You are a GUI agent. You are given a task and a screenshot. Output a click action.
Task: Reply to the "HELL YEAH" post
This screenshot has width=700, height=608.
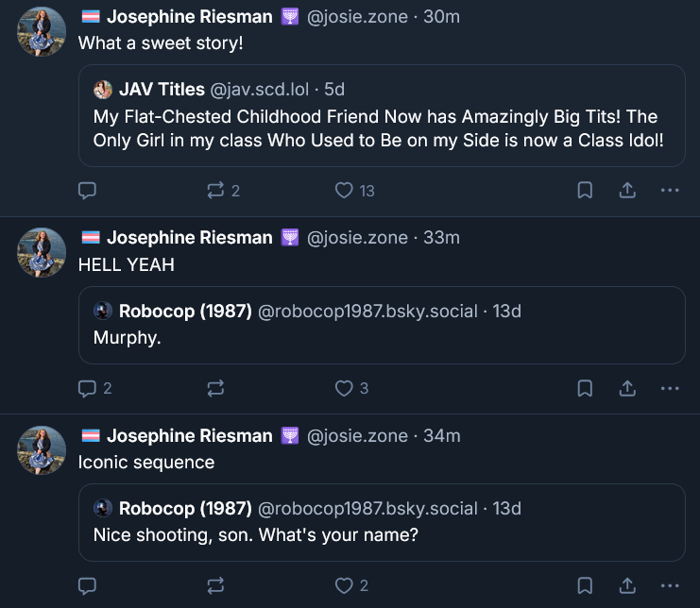point(87,388)
